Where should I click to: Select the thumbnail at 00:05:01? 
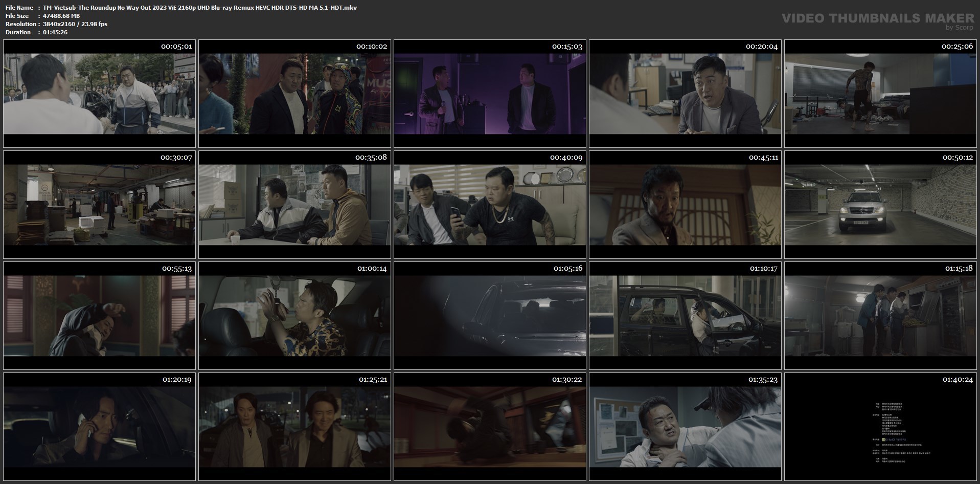99,94
